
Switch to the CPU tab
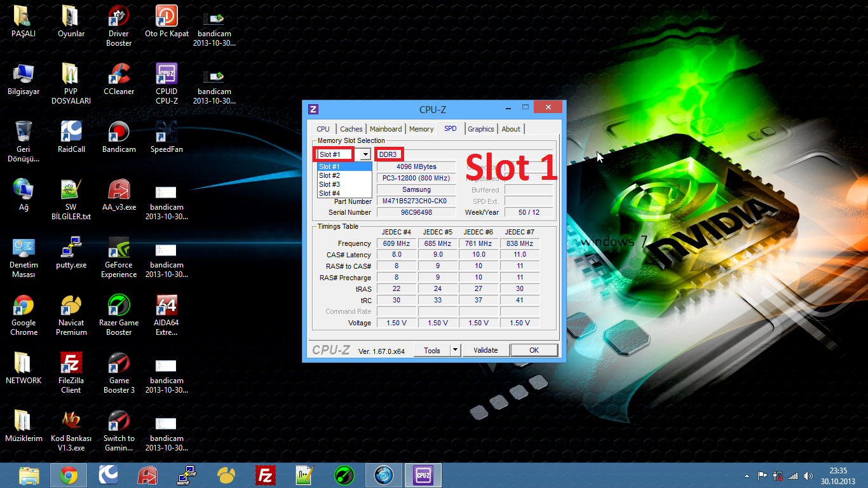[323, 129]
